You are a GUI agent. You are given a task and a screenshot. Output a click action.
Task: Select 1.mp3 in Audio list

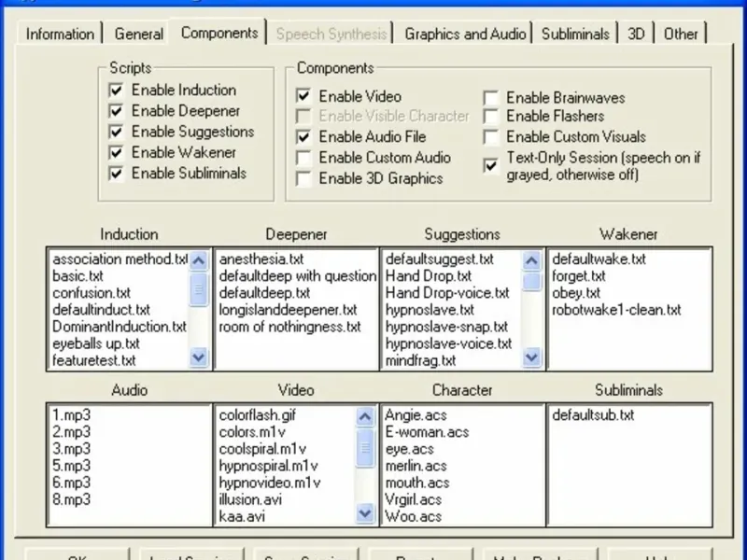pyautogui.click(x=71, y=415)
